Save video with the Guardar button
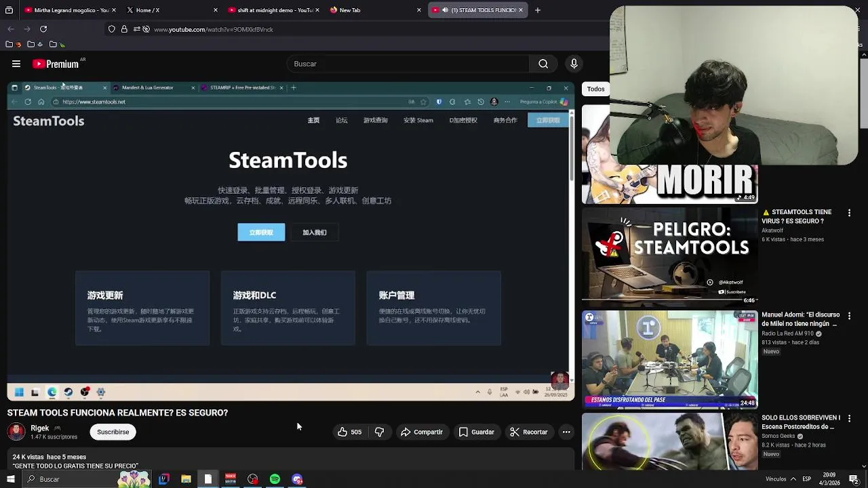 [x=476, y=432]
